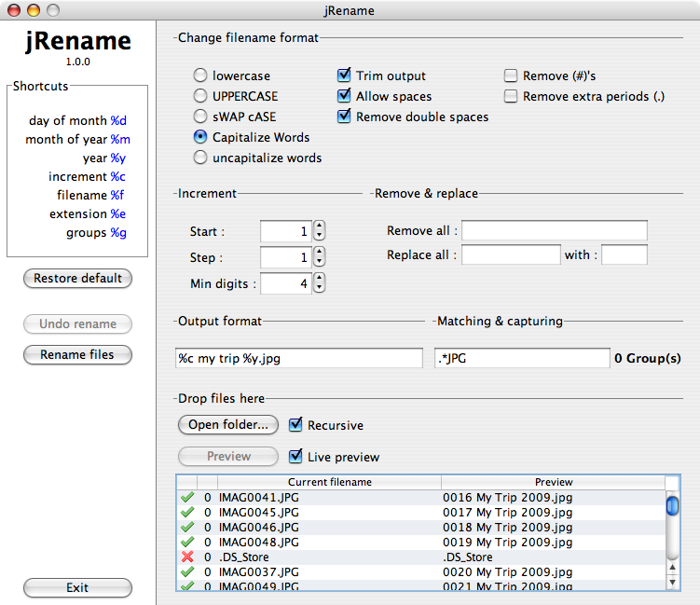Image resolution: width=700 pixels, height=605 pixels.
Task: Click the green checkmark for IMAG0045.JPG
Action: click(x=187, y=512)
